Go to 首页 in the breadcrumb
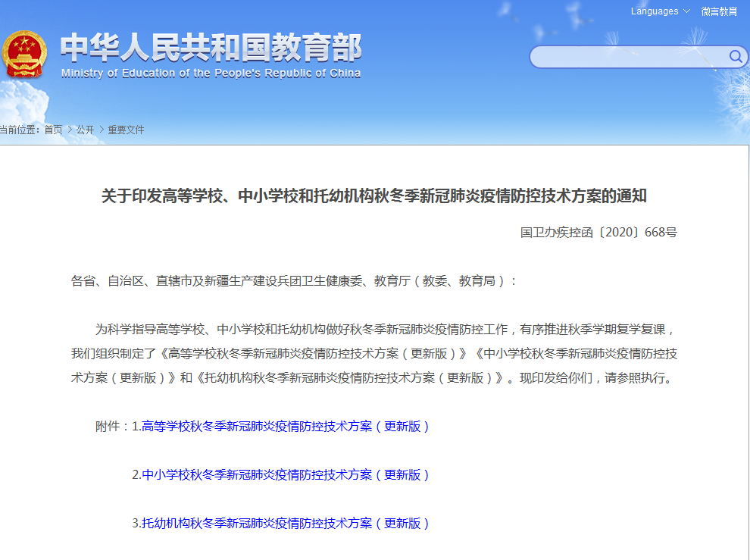This screenshot has height=560, width=750. (53, 130)
